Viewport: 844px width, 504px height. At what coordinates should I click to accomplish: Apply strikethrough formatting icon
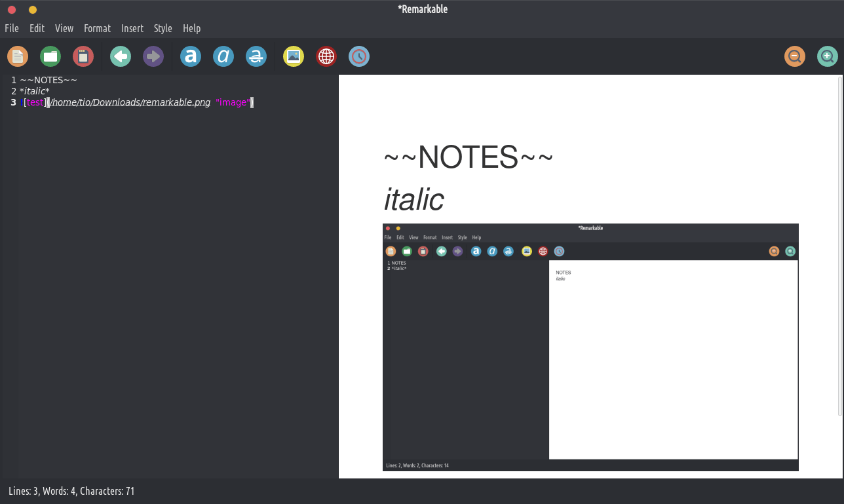pos(256,56)
